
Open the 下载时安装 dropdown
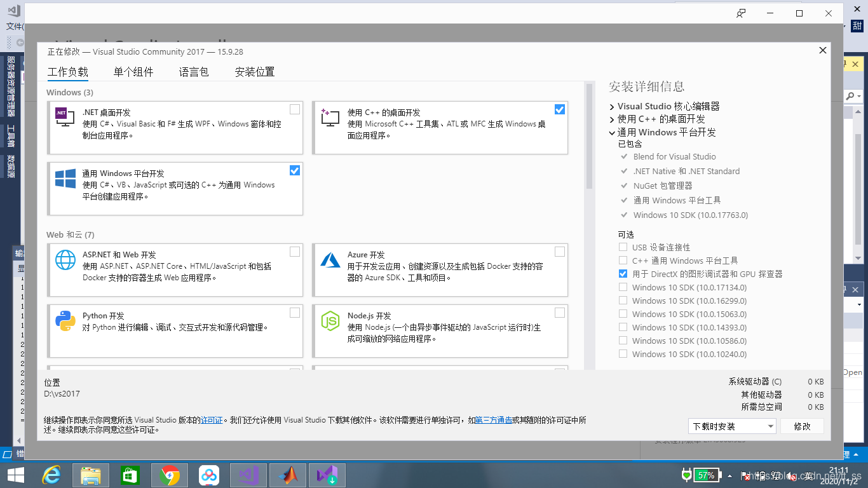(x=732, y=426)
